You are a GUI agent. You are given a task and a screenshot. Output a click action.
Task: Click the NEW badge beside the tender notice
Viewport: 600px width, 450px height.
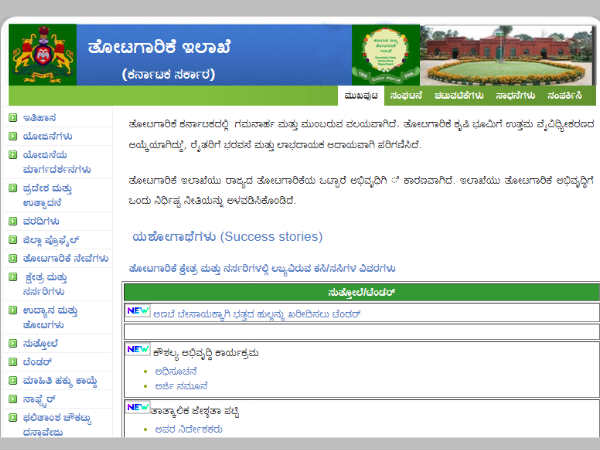138,312
